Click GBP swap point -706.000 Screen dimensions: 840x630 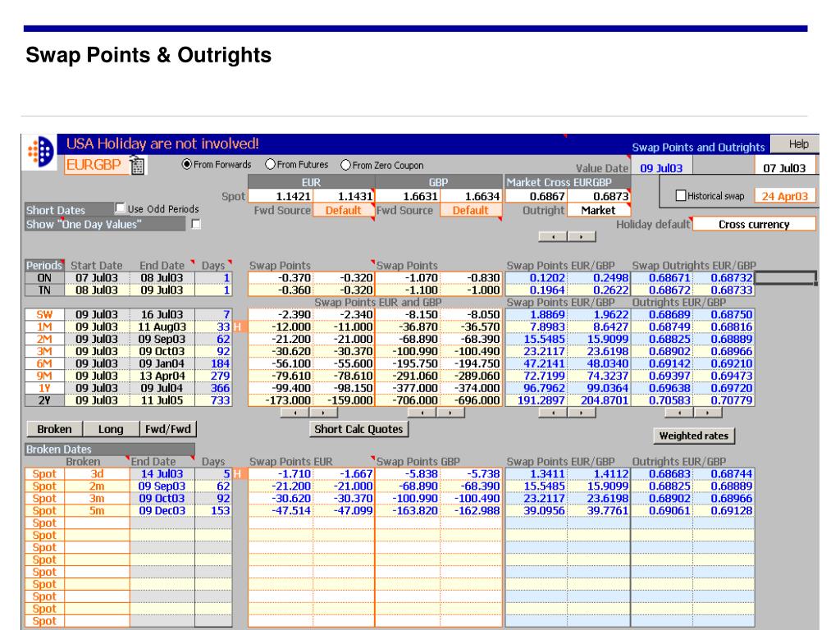(408, 400)
